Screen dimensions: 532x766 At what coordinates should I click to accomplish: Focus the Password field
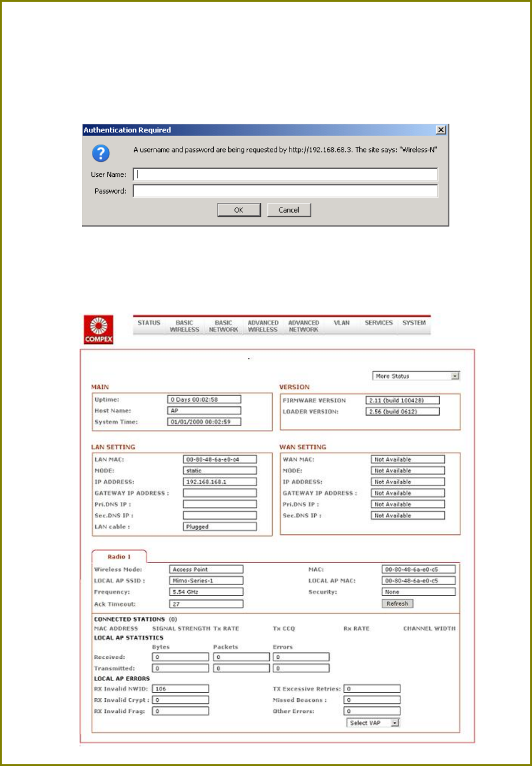[285, 191]
